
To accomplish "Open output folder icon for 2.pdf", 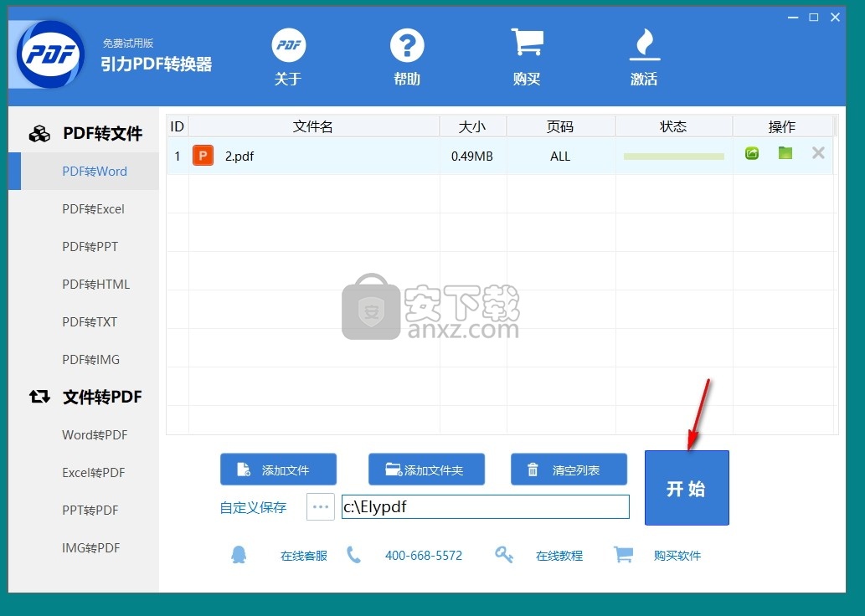I will coord(785,153).
